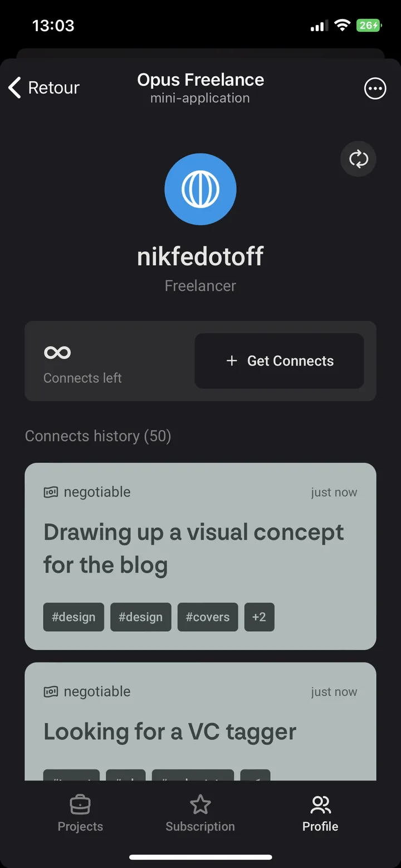This screenshot has width=401, height=868.
Task: Tap the Subscription star icon
Action: click(x=200, y=804)
